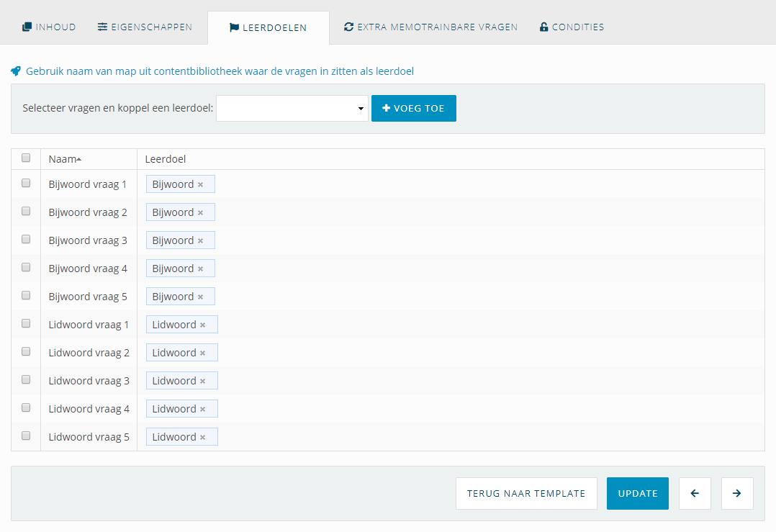Remove Lidwoord tag from Lidwoord vraag 1
Image resolution: width=776 pixels, height=532 pixels.
[x=202, y=325]
